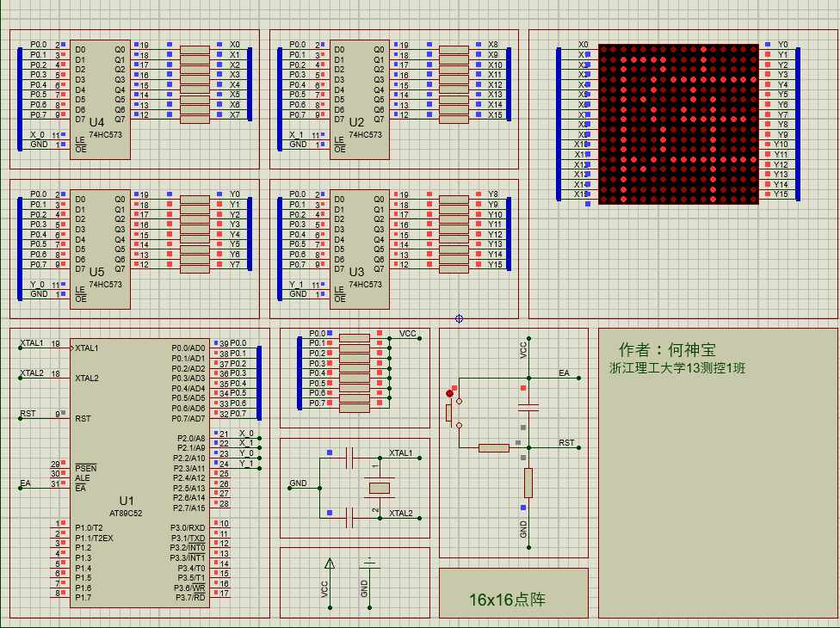
Task: Click the Y_0 label on U5's LE pin
Action: click(x=38, y=284)
